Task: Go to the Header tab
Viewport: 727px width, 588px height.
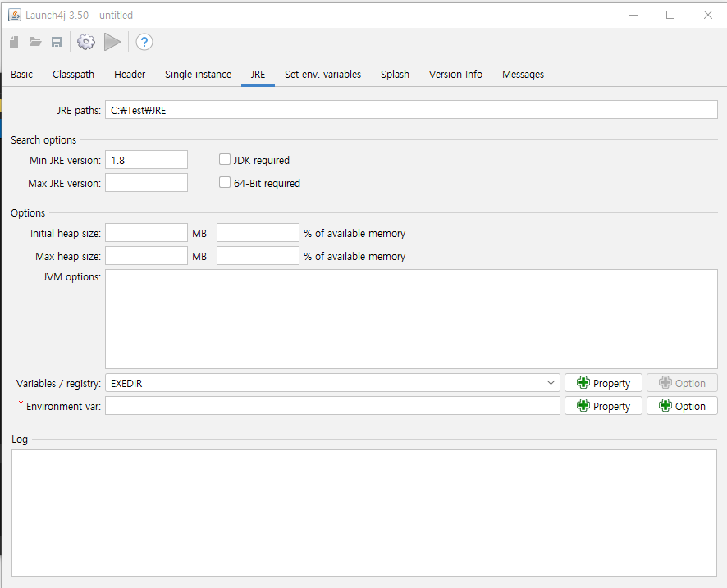Action: tap(130, 74)
